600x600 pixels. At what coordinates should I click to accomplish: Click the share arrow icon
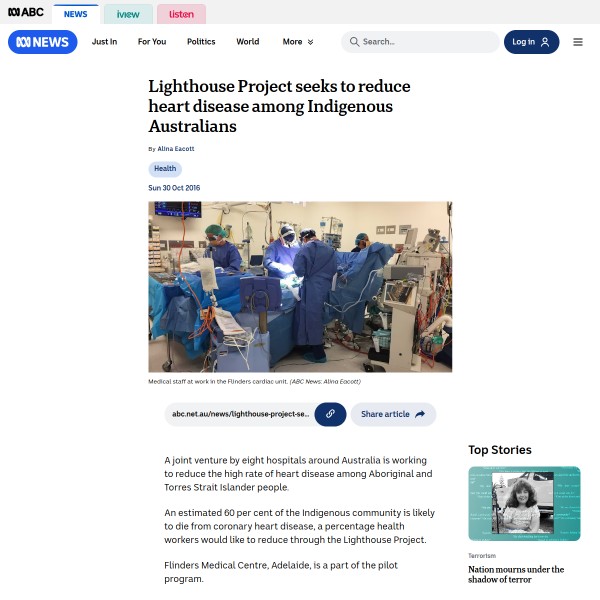click(420, 414)
